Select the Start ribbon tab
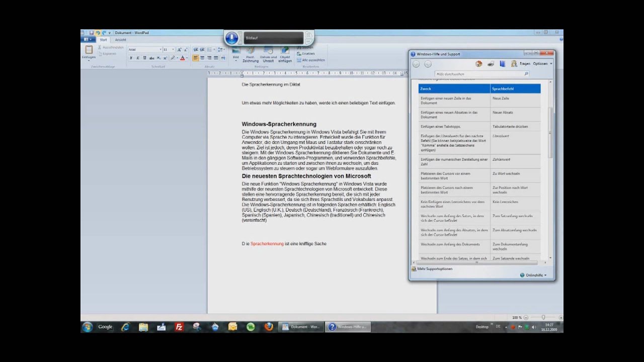 tap(103, 40)
